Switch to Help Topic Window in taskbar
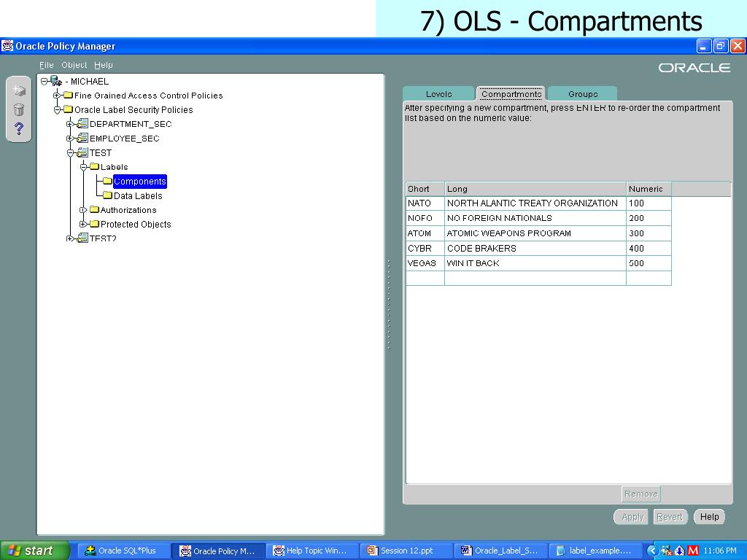 [x=312, y=551]
